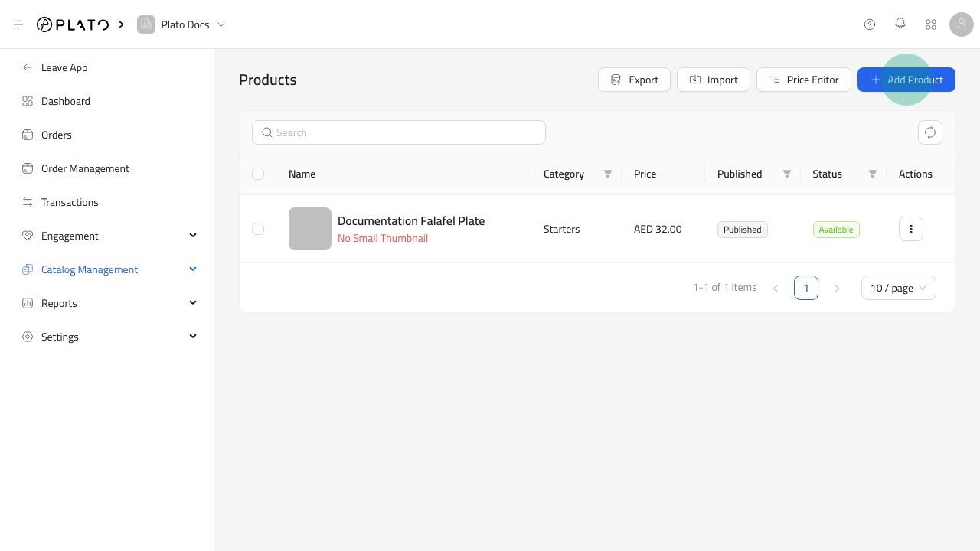Click the Export button
The height and width of the screenshot is (551, 980).
tap(634, 80)
